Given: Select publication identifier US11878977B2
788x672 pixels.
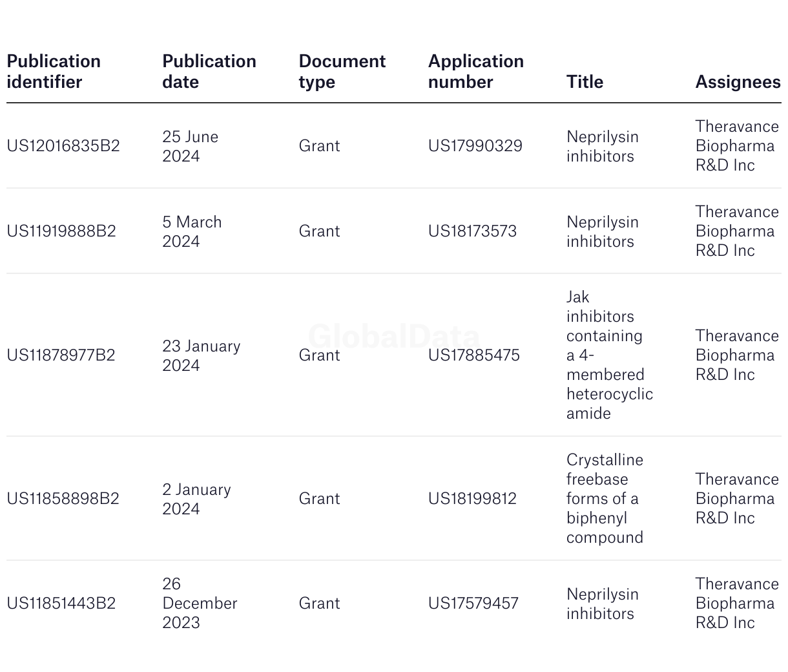Looking at the screenshot, I should tap(61, 355).
